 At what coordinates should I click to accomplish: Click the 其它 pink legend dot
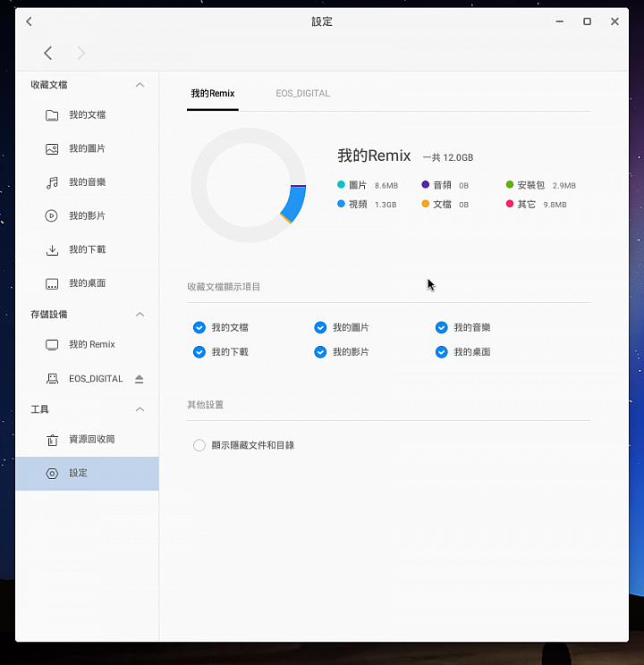(510, 204)
